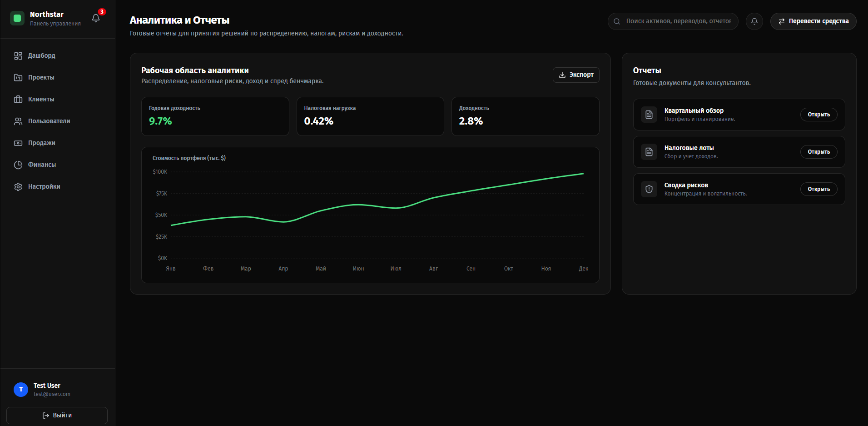Click the Налоговые лоты document icon
This screenshot has width=868, height=426.
pyautogui.click(x=649, y=152)
